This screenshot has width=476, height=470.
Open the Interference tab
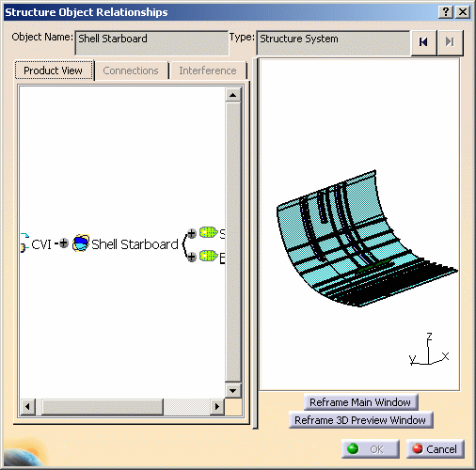(208, 70)
